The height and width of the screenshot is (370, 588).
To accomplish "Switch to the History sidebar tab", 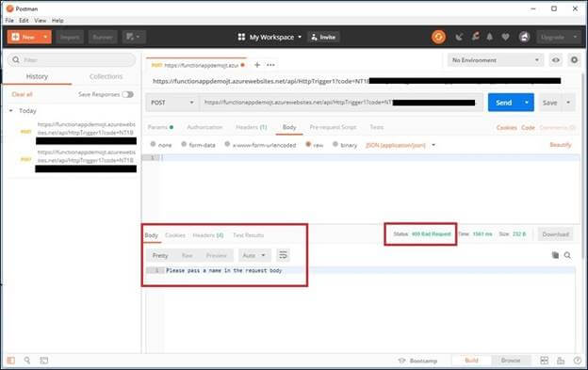I will coord(37,76).
